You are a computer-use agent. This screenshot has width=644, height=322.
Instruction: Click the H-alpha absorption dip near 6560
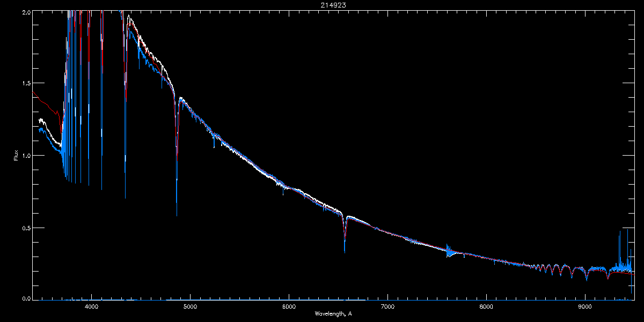[x=345, y=233]
